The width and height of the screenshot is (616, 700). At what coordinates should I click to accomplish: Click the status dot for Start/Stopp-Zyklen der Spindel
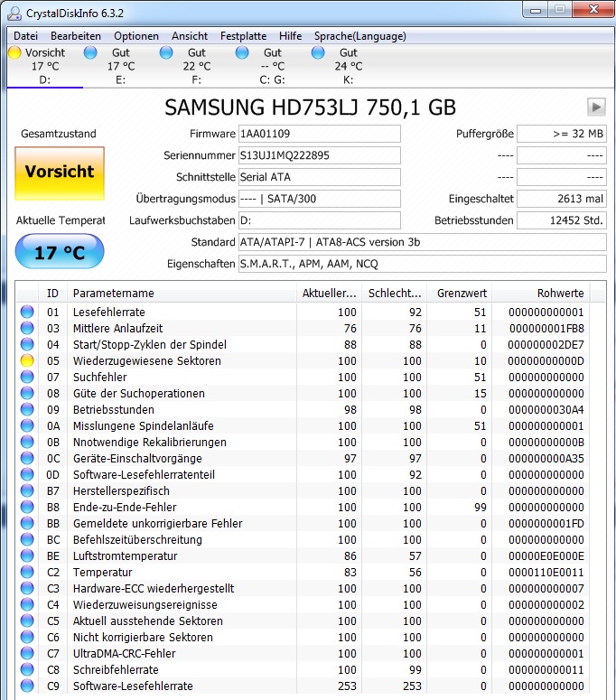tap(27, 344)
